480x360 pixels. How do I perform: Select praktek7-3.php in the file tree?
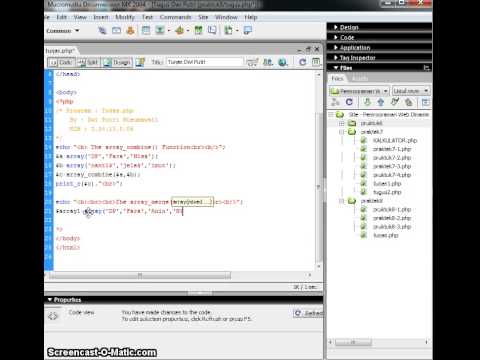click(392, 166)
